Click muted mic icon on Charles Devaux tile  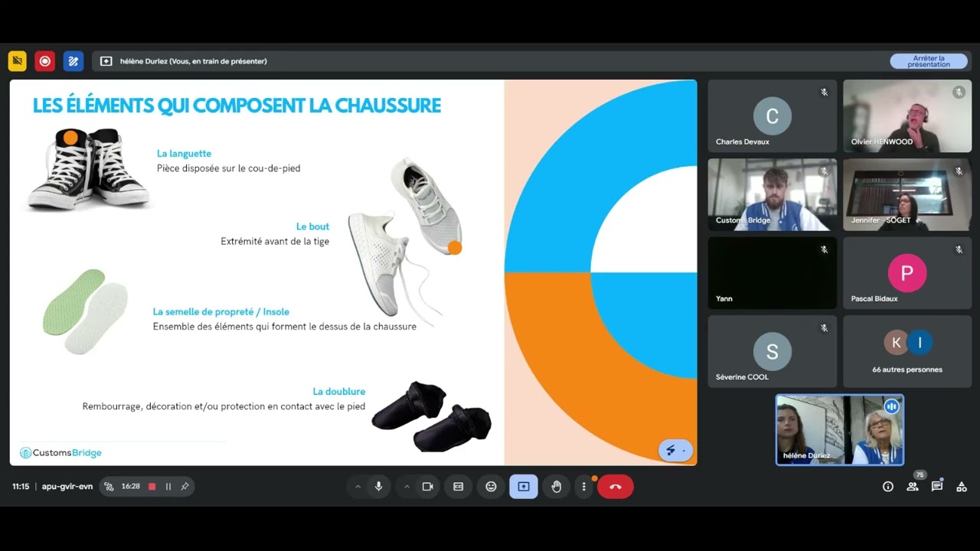(824, 93)
